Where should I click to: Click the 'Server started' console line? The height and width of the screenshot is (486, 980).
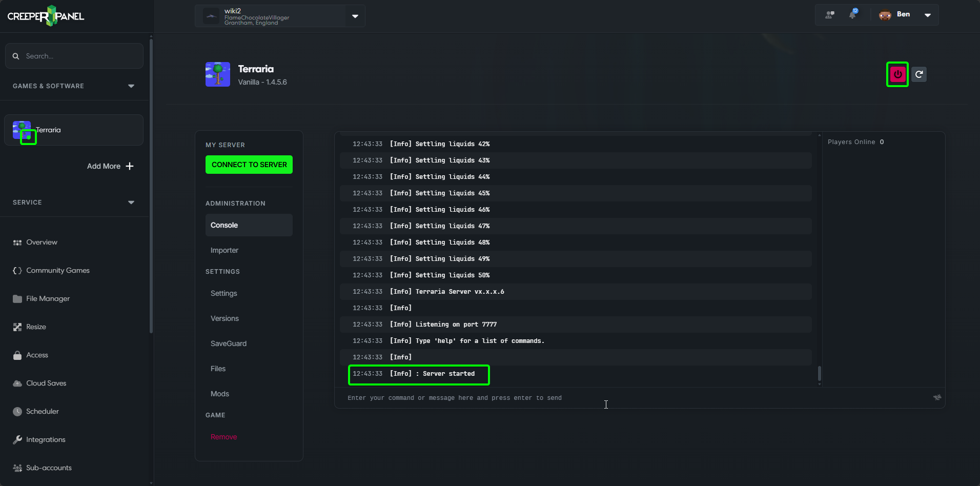(x=576, y=374)
